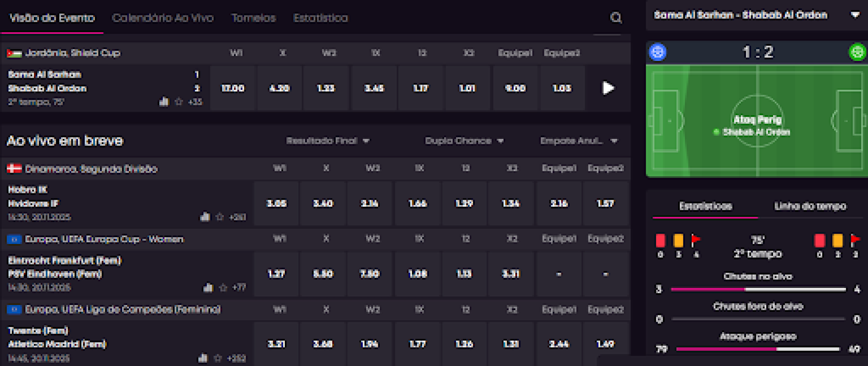This screenshot has width=868, height=366.
Task: Open statistics icon for Sama Al Sarhan match
Action: pyautogui.click(x=164, y=102)
